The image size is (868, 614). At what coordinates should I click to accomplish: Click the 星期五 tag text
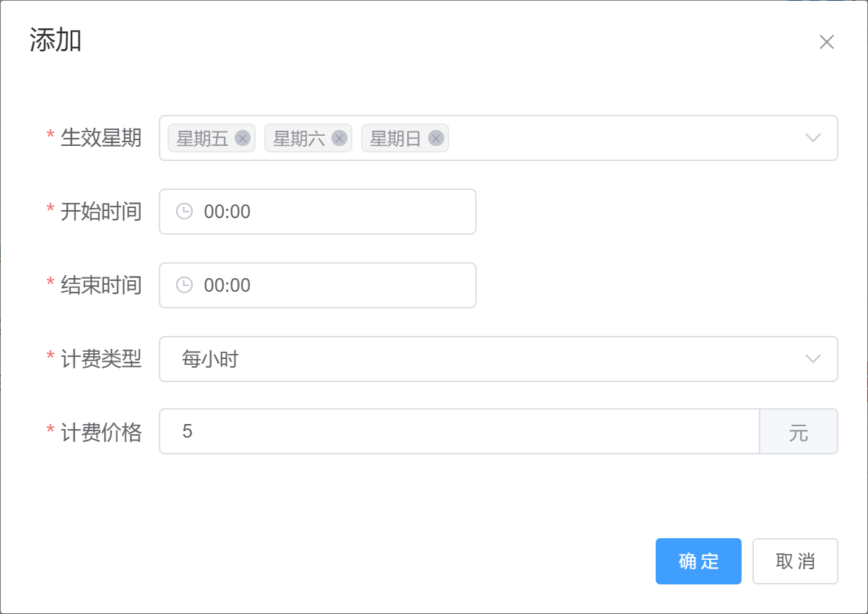202,138
